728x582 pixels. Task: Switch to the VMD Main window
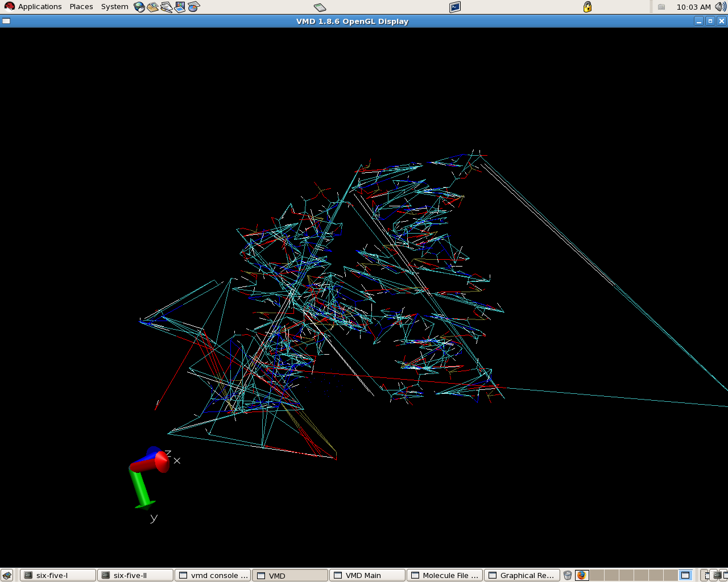(x=367, y=575)
